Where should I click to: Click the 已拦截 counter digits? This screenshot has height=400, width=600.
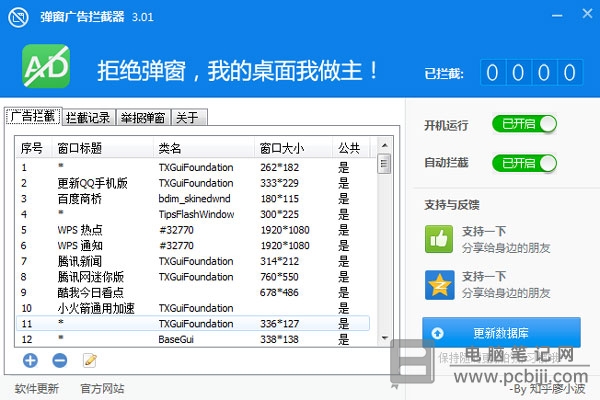[x=532, y=72]
